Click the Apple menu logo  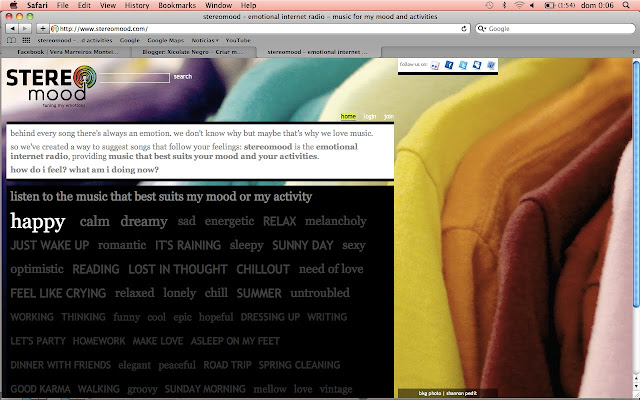[x=13, y=5]
